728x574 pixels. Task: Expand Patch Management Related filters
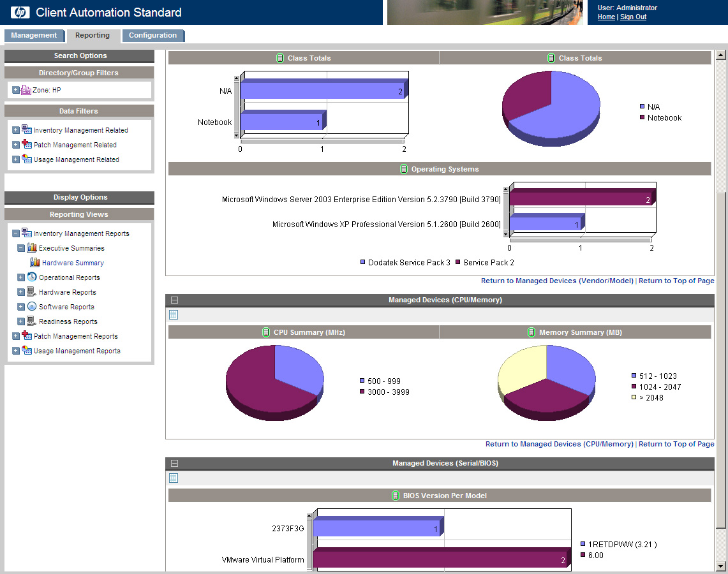(x=16, y=145)
